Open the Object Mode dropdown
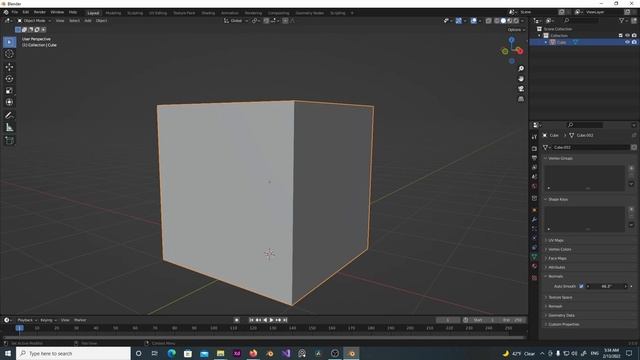 pyautogui.click(x=34, y=20)
